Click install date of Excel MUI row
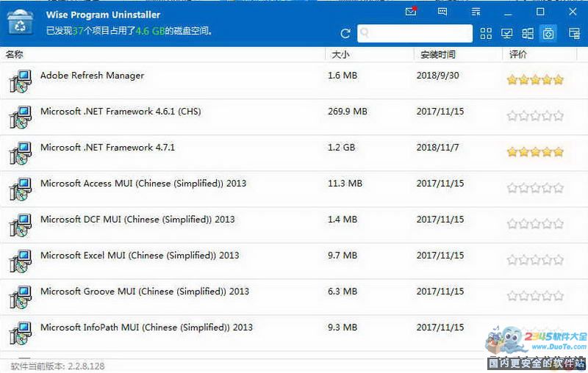 pyautogui.click(x=440, y=255)
